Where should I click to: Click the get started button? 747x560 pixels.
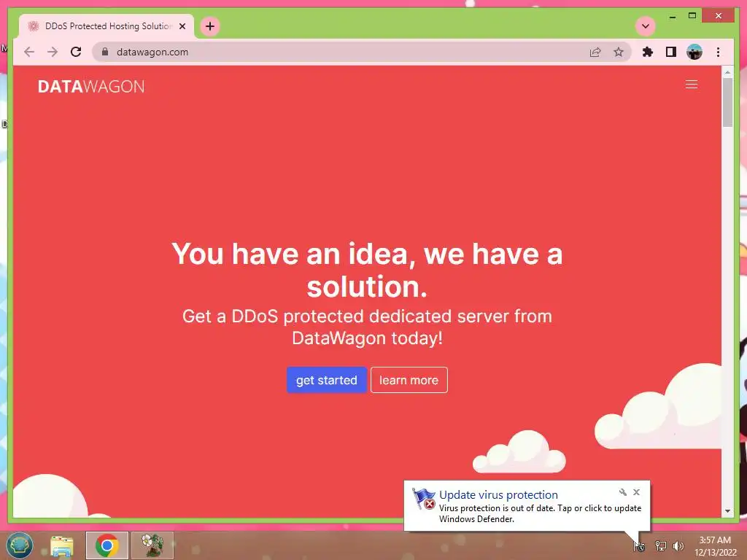pos(326,380)
